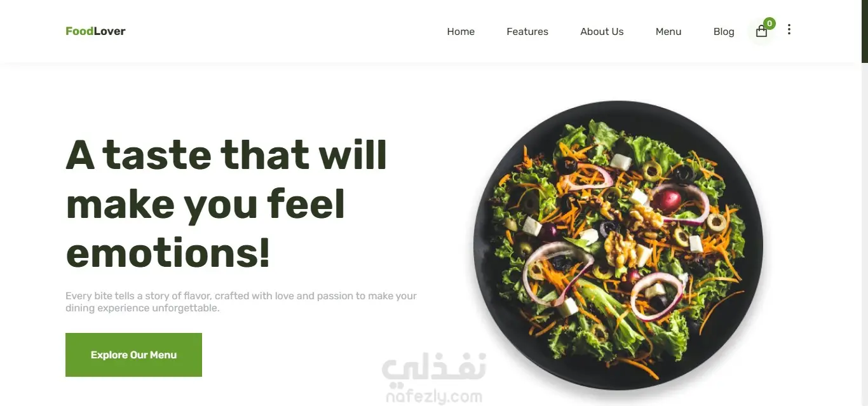Open the shopping bag cart icon

[761, 31]
